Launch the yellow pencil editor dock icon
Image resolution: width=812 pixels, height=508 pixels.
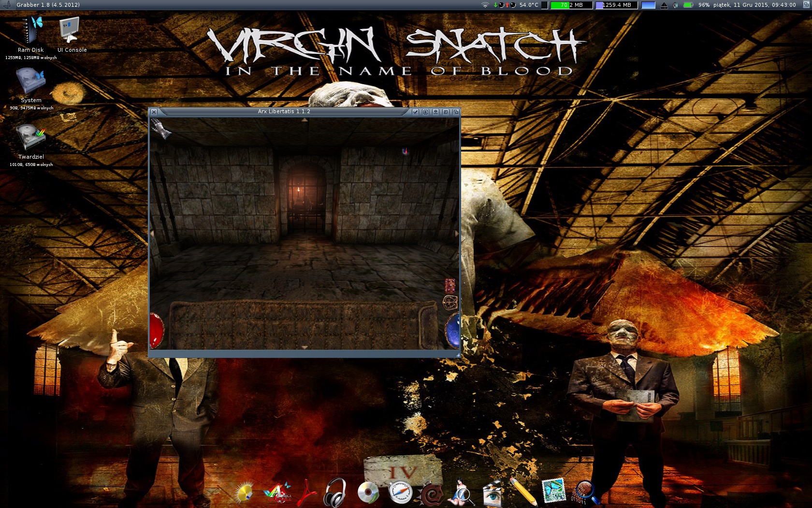pos(523,492)
